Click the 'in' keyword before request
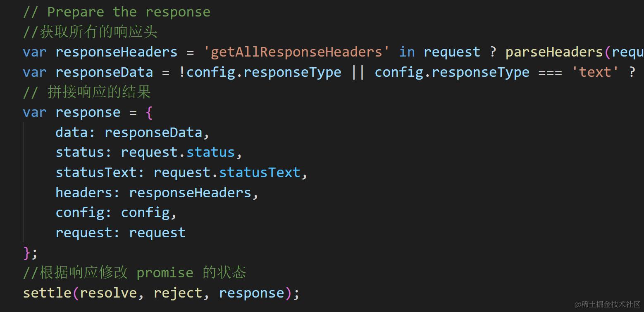The image size is (644, 312). [x=407, y=52]
